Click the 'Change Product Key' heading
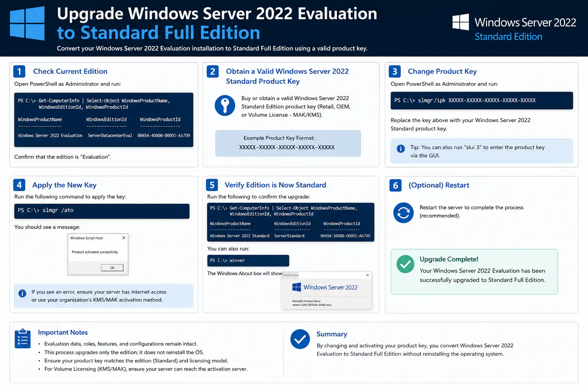 click(x=442, y=71)
